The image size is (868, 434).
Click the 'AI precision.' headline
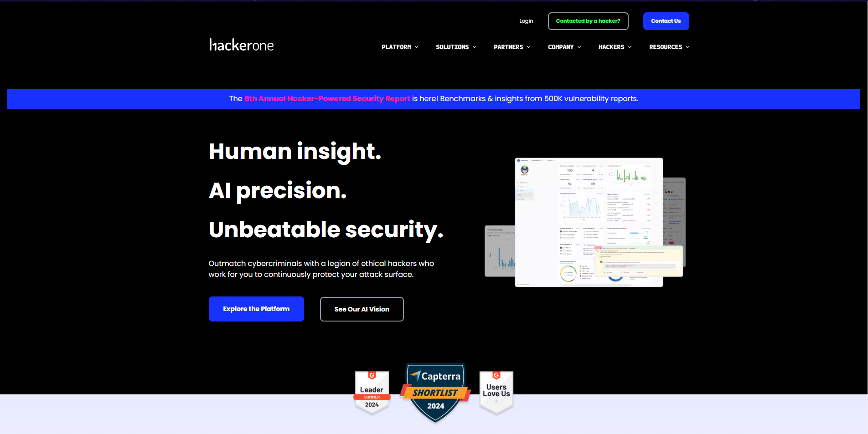tap(278, 190)
